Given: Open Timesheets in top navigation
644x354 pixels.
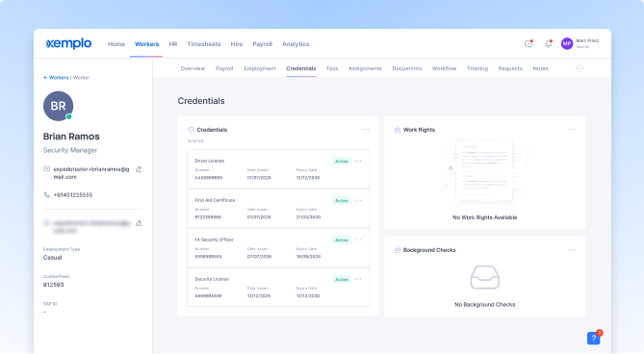Looking at the screenshot, I should point(204,44).
